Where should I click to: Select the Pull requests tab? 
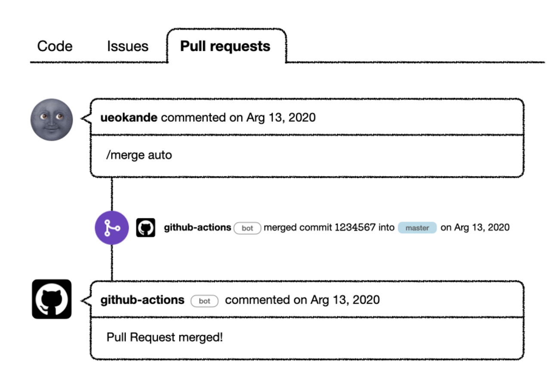coord(225,46)
